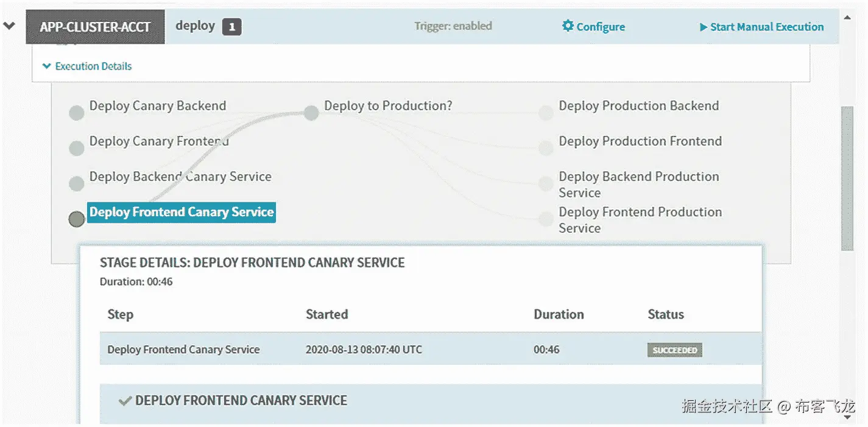Select the Deploy Frontend Canary Service stage label

click(x=182, y=212)
